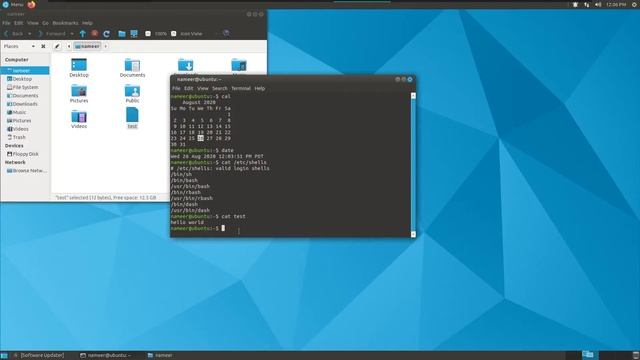Select the Downloads folder icon
The width and height of the screenshot is (640, 360).
186,65
